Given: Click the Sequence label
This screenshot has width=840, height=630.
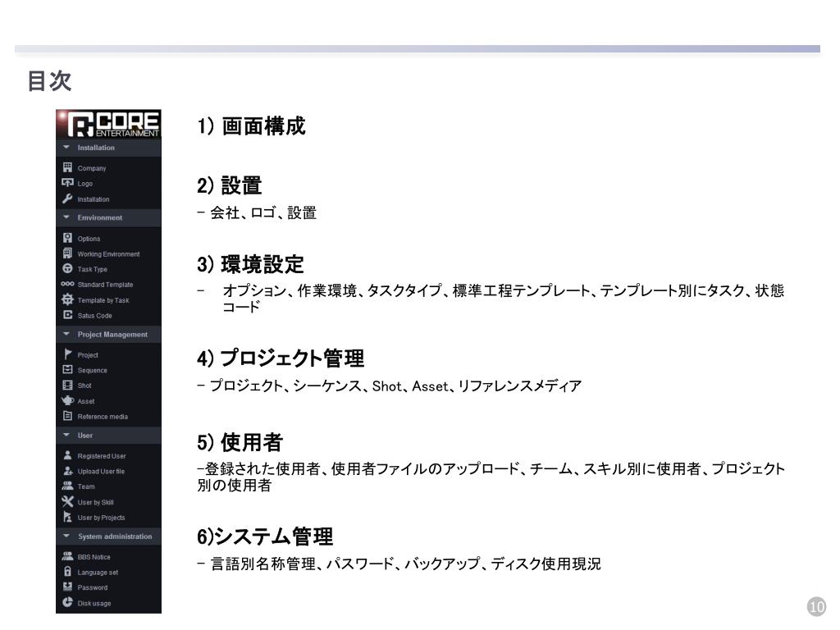Looking at the screenshot, I should (x=92, y=370).
